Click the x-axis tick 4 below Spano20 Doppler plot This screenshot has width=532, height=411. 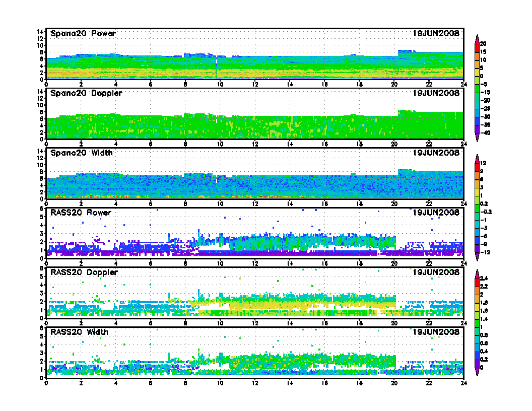[x=116, y=144]
